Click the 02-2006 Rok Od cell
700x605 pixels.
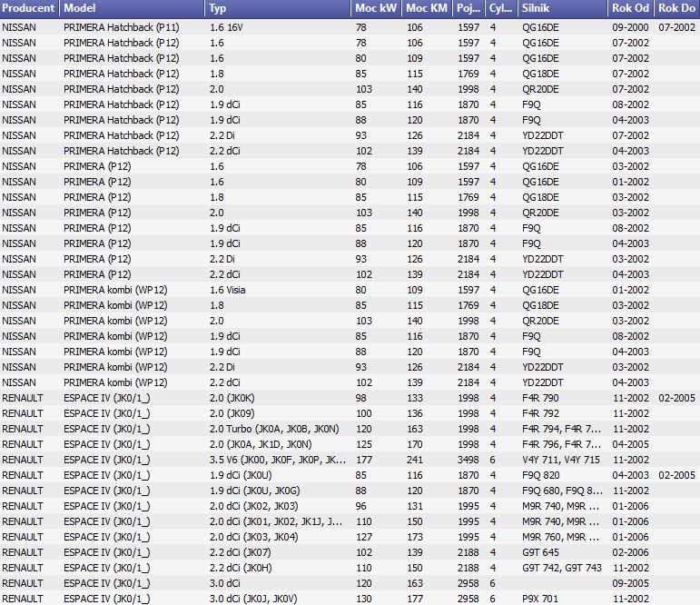click(x=630, y=552)
